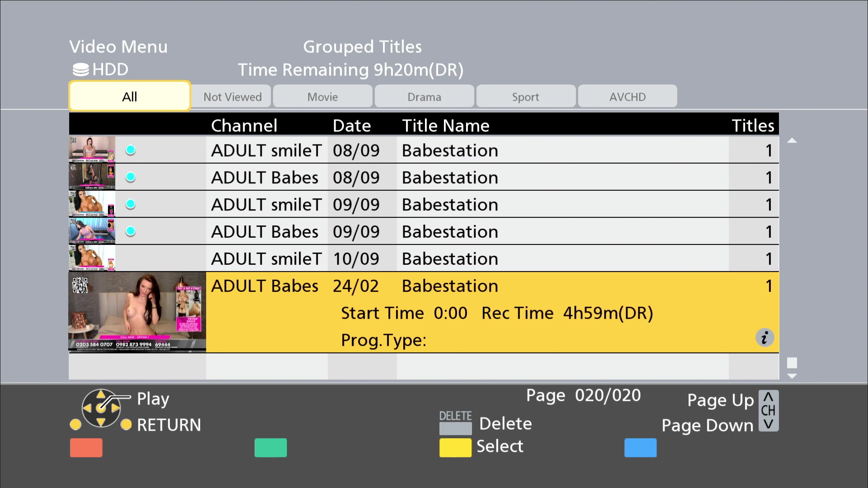The image size is (868, 488).
Task: Click the Delete label
Action: (505, 423)
